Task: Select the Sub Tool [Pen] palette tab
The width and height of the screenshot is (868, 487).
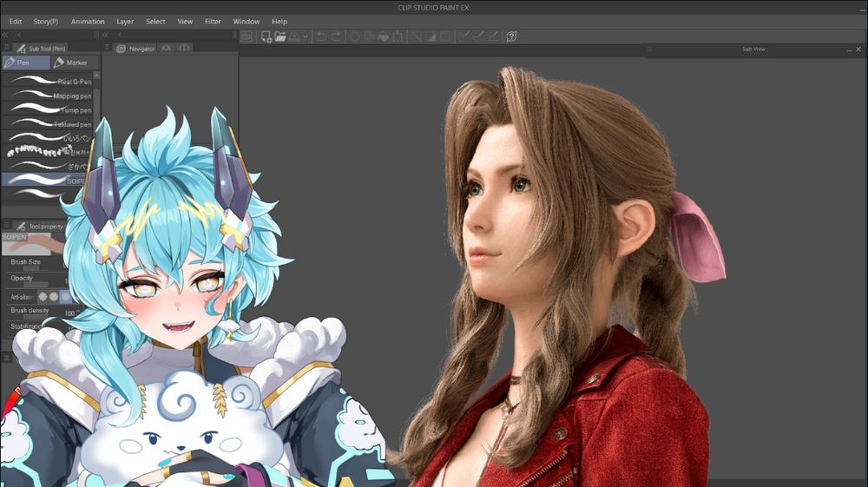Action: [x=41, y=49]
